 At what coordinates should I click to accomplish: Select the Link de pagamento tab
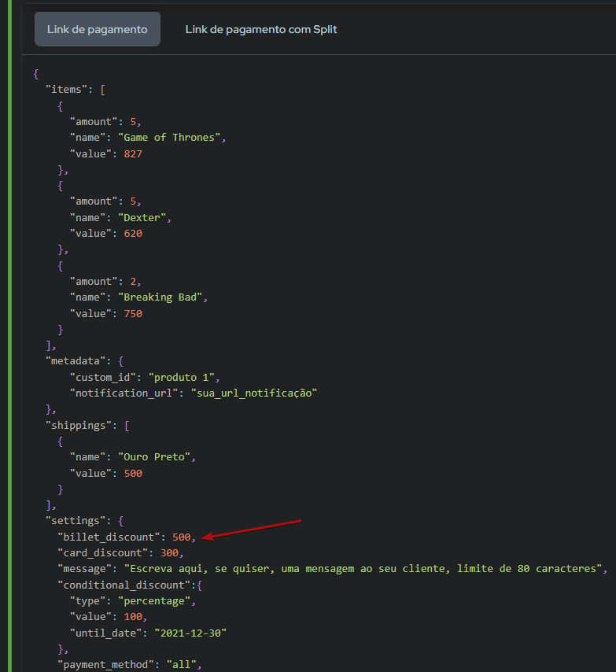pos(98,29)
